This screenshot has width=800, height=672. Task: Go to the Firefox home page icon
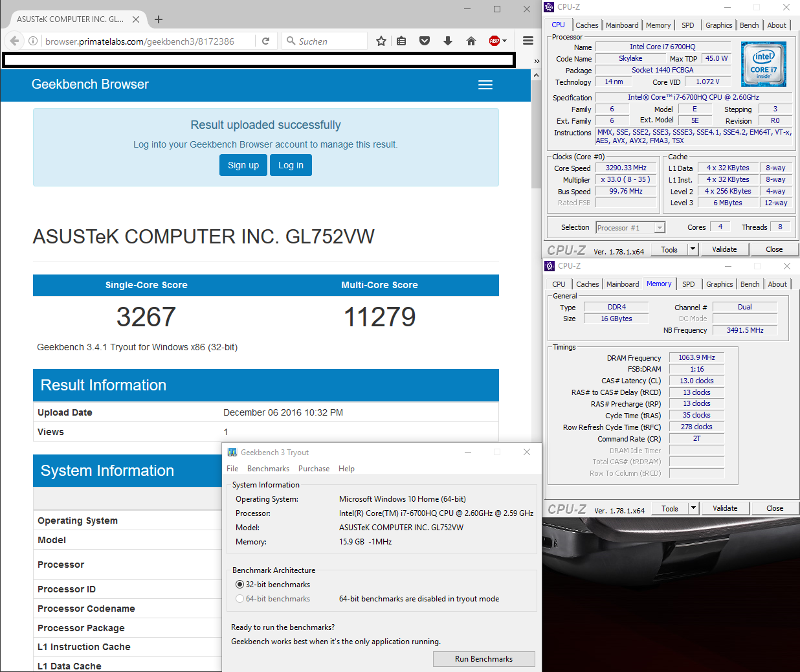471,41
